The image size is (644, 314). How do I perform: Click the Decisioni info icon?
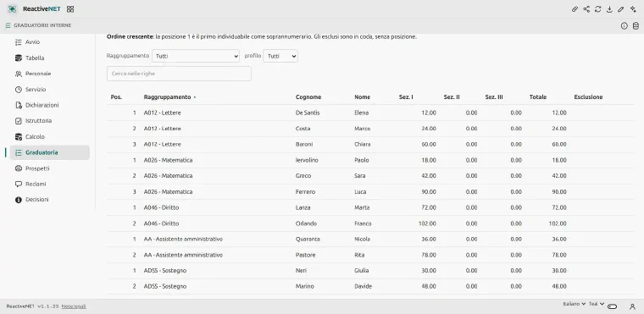pyautogui.click(x=18, y=200)
